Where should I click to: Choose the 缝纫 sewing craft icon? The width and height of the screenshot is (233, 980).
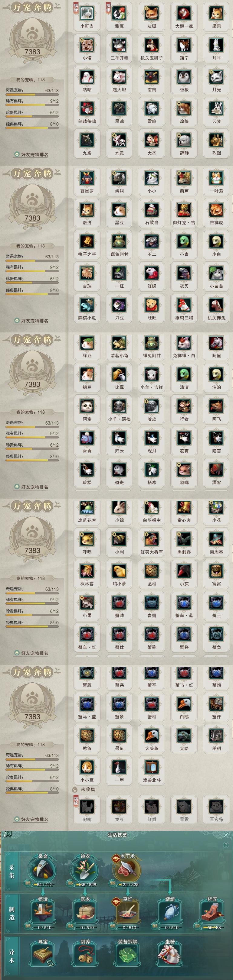[170, 912]
